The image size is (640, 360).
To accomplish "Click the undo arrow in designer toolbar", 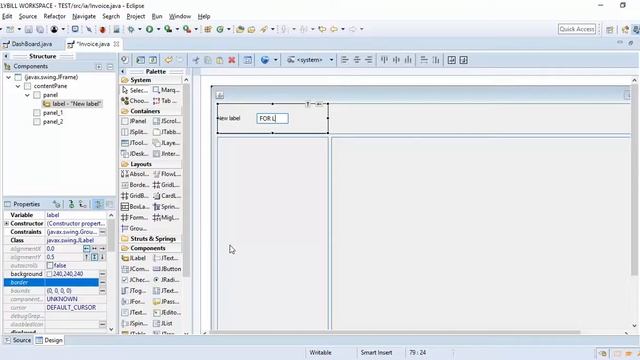I will [168, 60].
